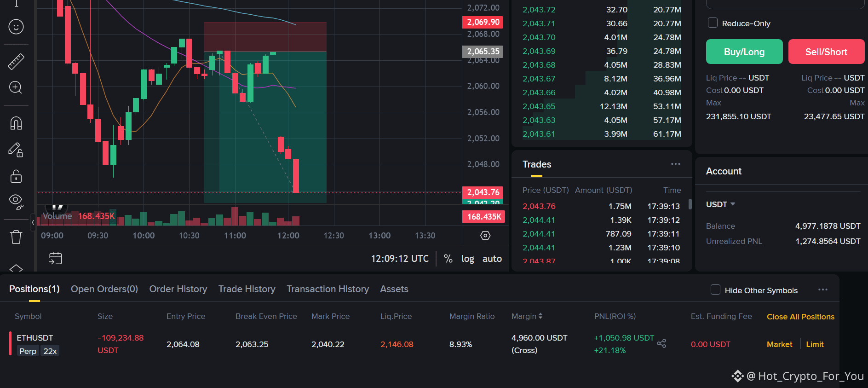Select order book price 2,043.68
Image resolution: width=868 pixels, height=388 pixels.
click(539, 65)
